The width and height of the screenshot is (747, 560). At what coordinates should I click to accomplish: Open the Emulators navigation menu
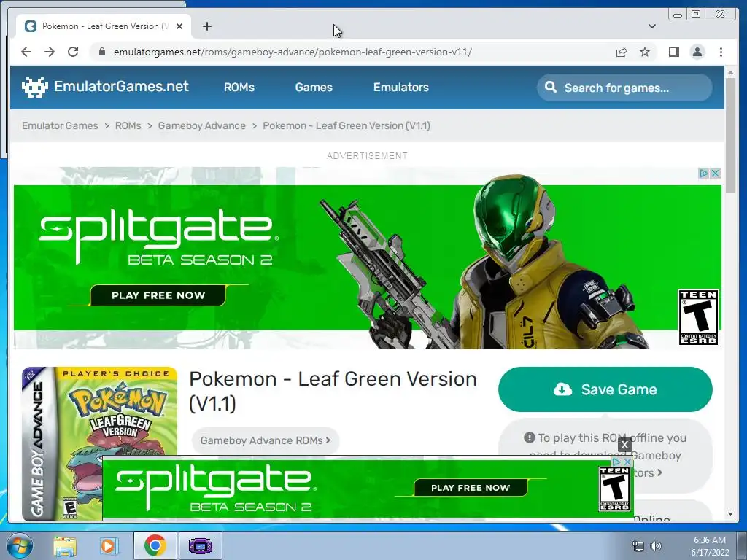pos(401,87)
